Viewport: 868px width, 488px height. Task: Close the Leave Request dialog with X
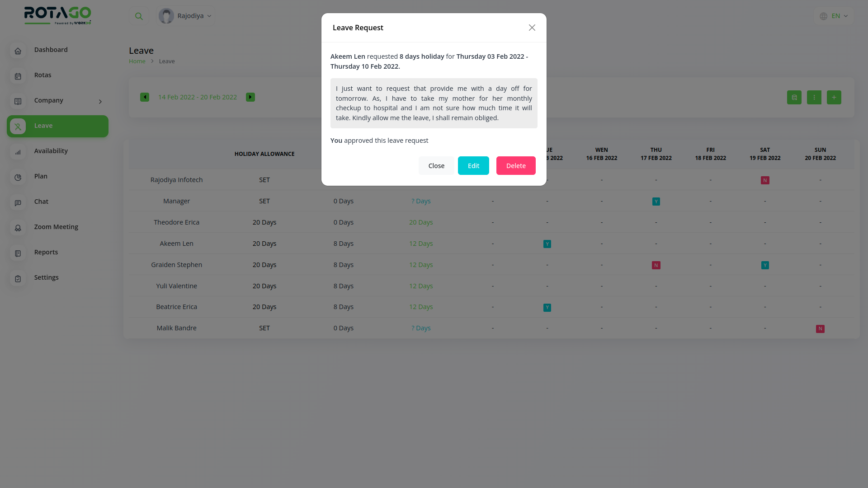pos(532,28)
